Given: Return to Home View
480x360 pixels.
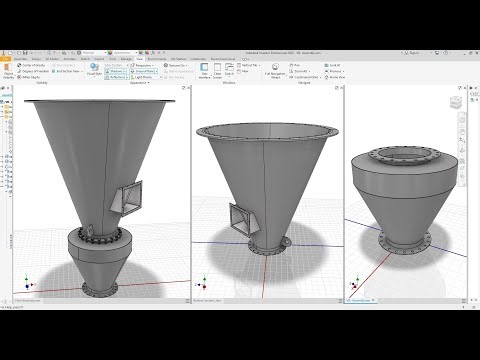Looking at the screenshot, I should [335, 77].
